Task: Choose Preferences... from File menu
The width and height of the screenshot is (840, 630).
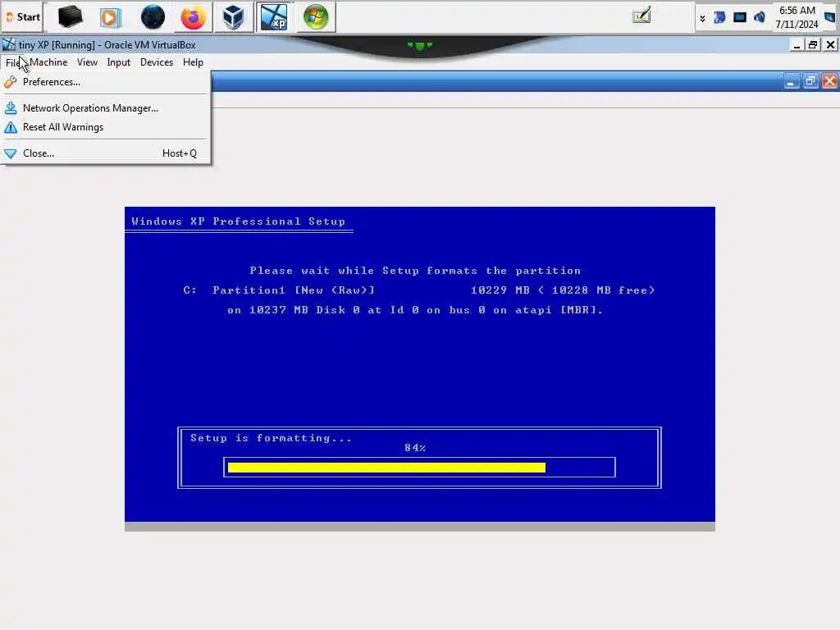Action: [x=106, y=82]
